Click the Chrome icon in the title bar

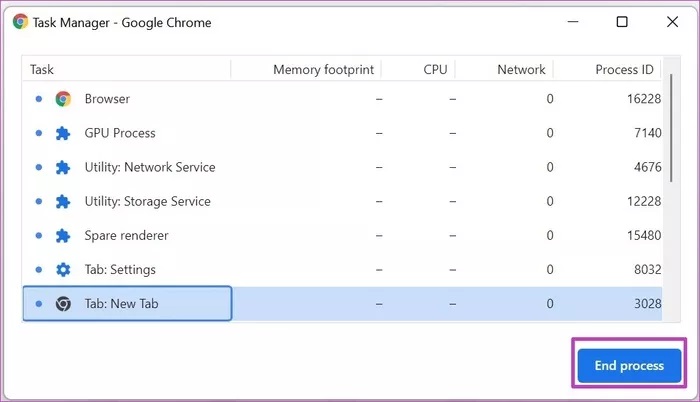click(x=20, y=22)
